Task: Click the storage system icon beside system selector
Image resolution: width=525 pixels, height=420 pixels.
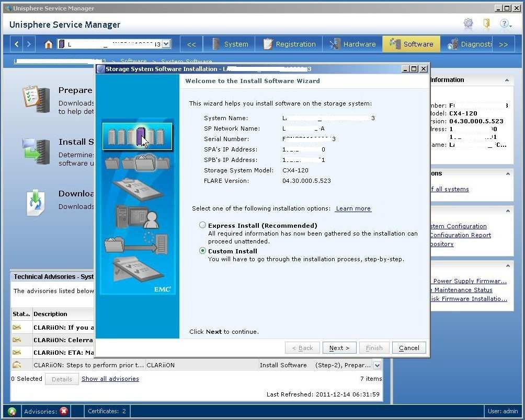Action: click(61, 44)
